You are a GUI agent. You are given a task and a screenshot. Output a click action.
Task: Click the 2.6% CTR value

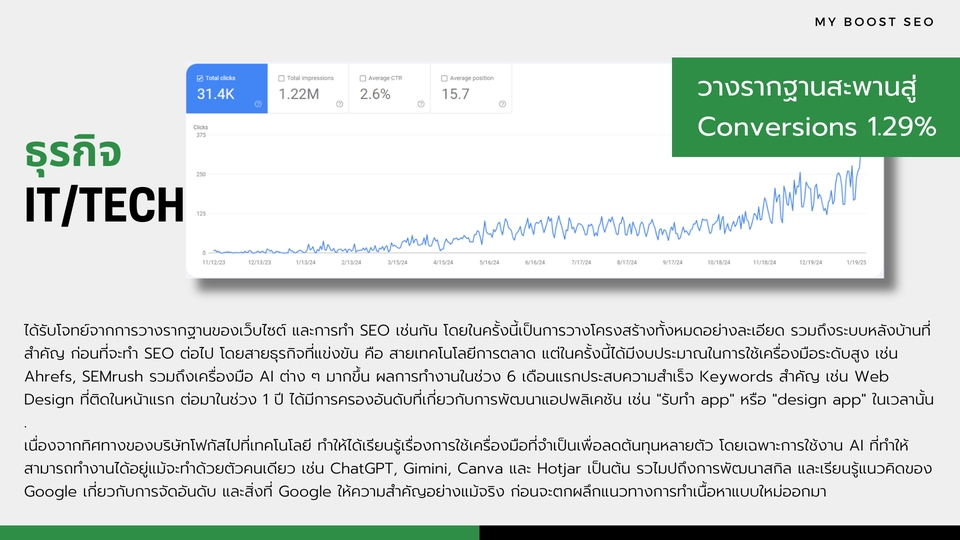tap(375, 94)
